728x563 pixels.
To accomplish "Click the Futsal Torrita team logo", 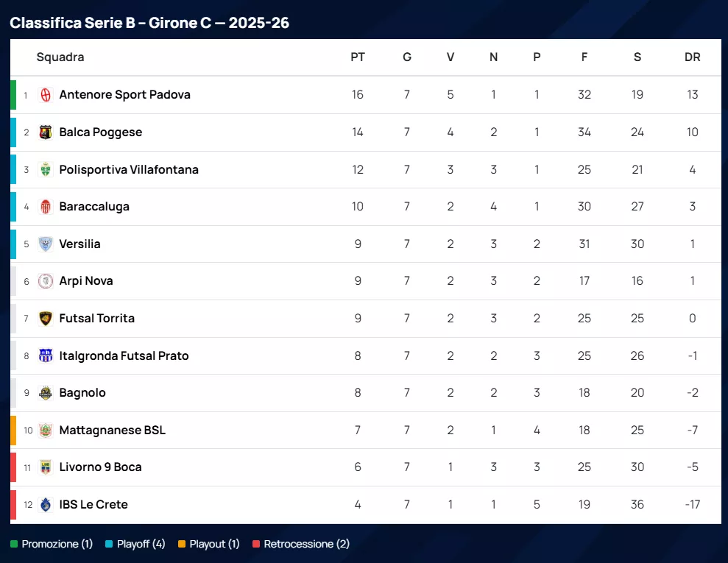I will [x=46, y=319].
